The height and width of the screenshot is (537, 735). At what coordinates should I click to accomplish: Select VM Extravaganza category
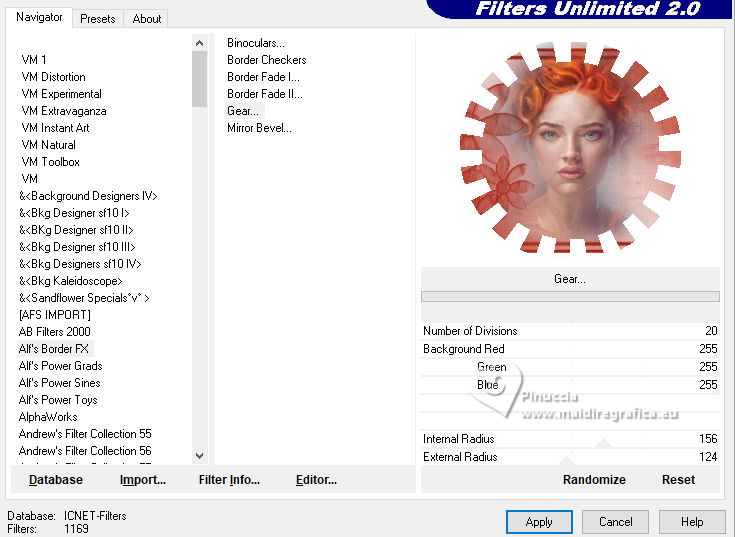coord(64,111)
